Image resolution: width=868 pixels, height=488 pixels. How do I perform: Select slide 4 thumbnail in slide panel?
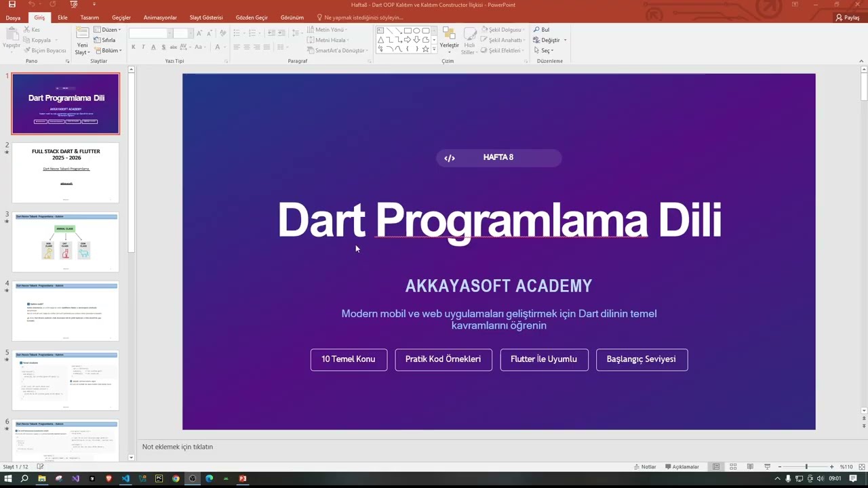(x=66, y=311)
